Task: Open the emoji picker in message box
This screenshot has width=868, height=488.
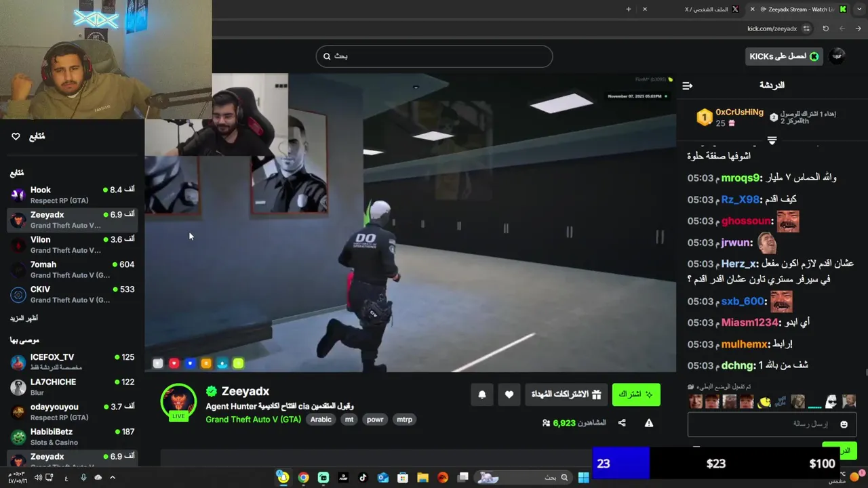Action: point(844,424)
